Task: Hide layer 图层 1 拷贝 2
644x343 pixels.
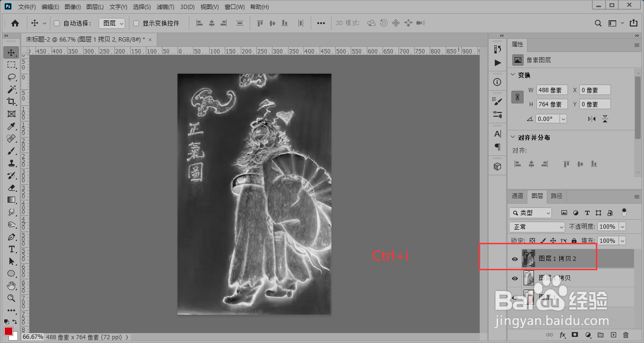Action: [515, 259]
